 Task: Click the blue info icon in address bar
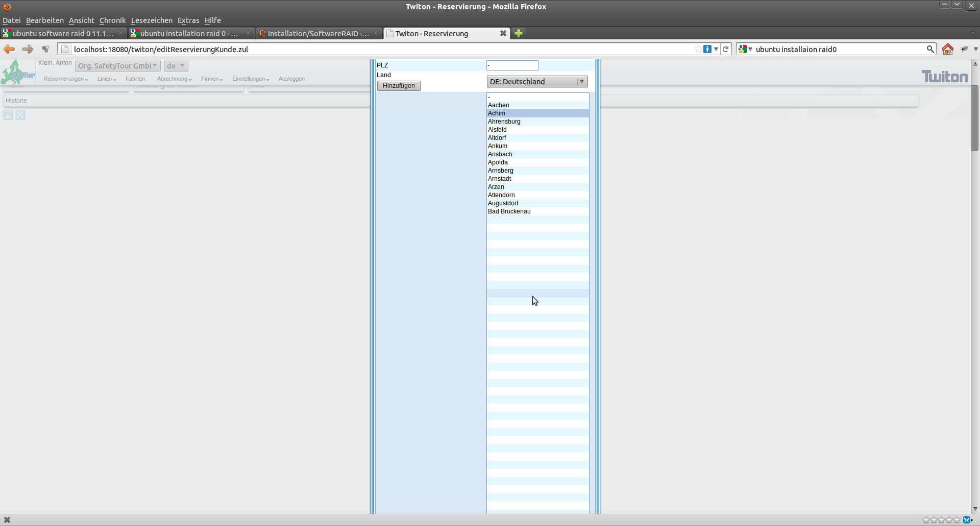click(707, 49)
